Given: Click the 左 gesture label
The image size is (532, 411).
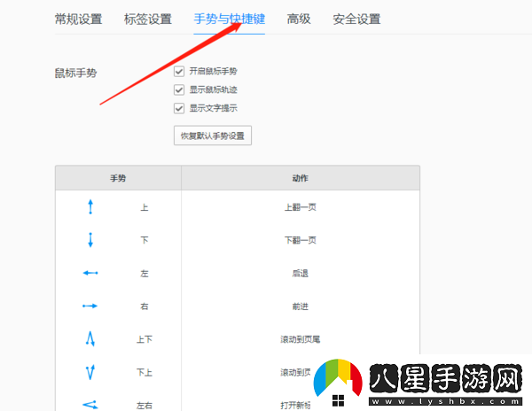Looking at the screenshot, I should click(x=145, y=273).
